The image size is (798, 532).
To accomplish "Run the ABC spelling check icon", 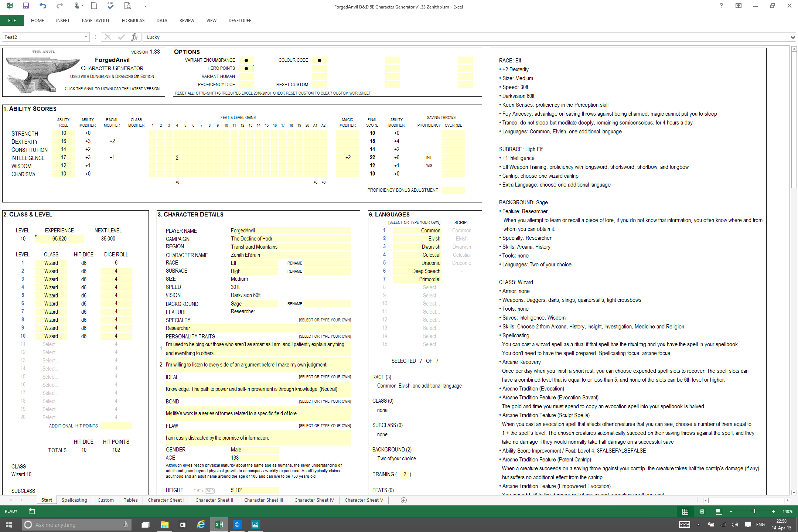I will (110, 6).
